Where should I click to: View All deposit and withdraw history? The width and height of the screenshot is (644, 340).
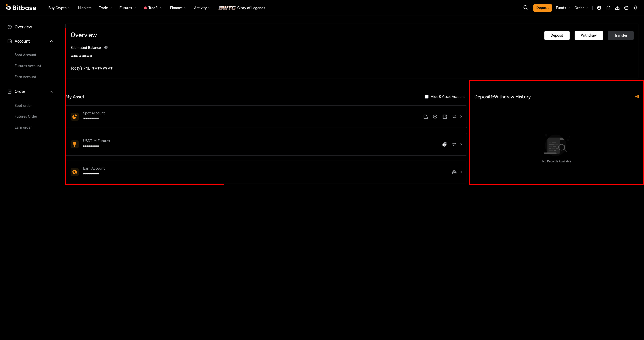[637, 97]
